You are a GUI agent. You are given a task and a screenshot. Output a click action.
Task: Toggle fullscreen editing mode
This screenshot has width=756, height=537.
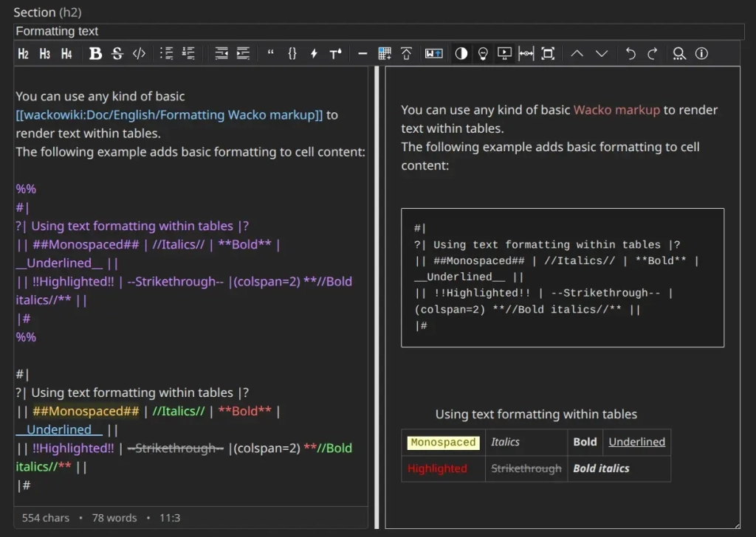548,53
